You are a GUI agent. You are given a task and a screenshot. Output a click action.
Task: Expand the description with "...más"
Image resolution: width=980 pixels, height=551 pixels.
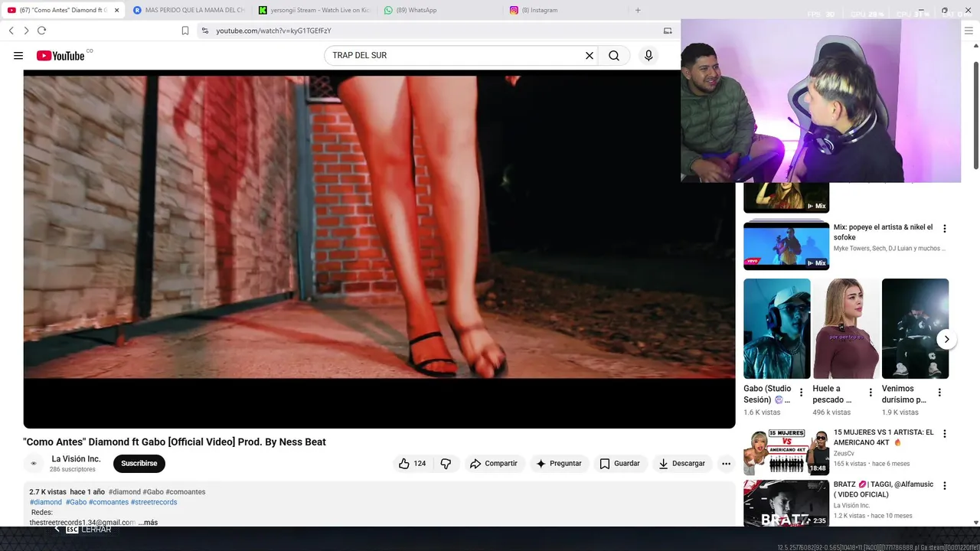(148, 523)
